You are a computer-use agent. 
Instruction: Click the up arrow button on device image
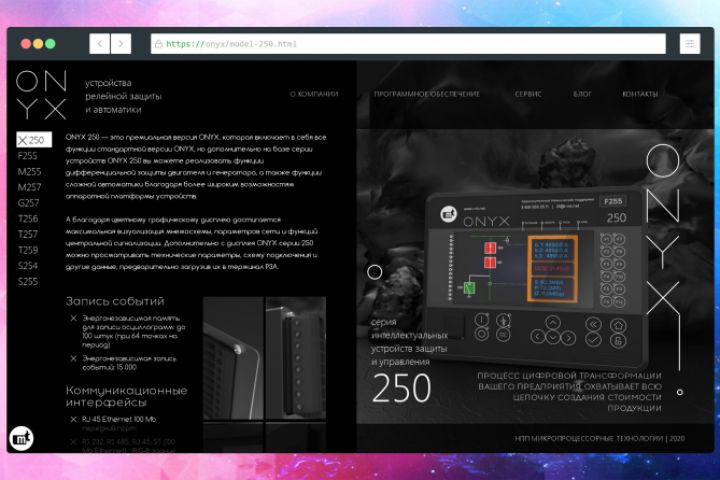553,322
